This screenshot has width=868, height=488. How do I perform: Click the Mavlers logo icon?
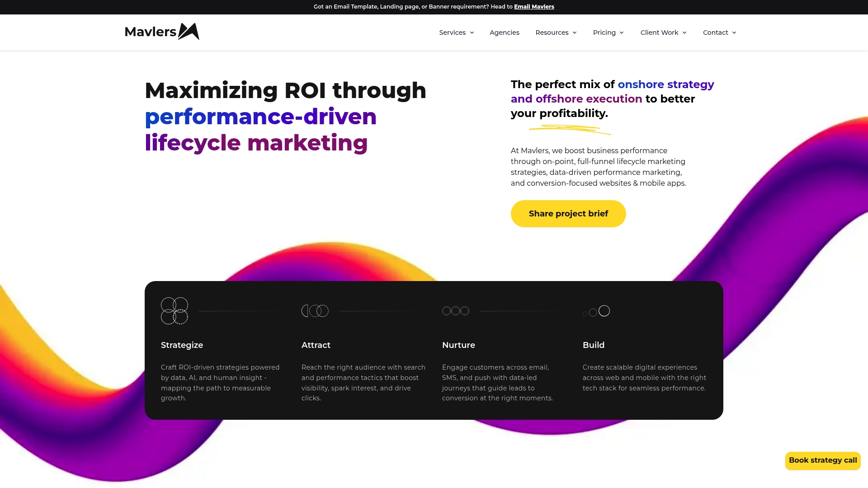(x=189, y=32)
